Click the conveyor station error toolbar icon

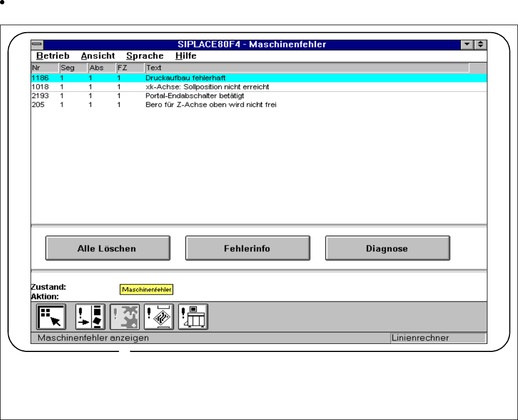193,317
